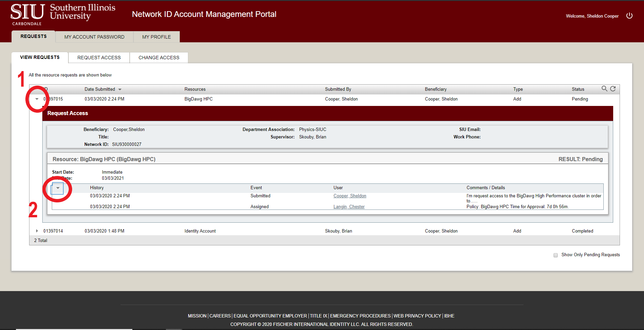Open the TITLE IX footer link
Screen dimensions: 644x330
tap(319, 316)
